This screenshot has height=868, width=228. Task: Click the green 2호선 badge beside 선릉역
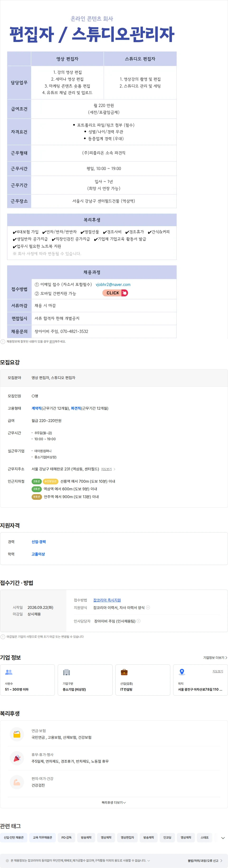point(37,481)
